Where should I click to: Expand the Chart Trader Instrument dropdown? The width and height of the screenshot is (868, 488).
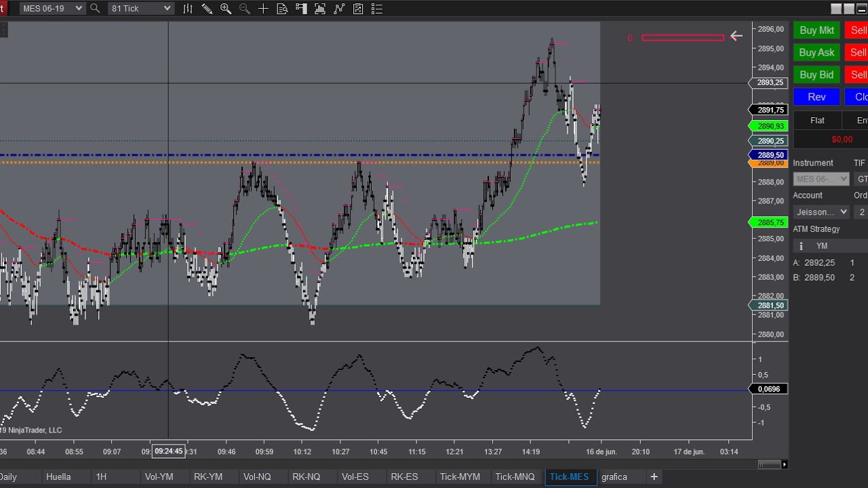tap(821, 179)
